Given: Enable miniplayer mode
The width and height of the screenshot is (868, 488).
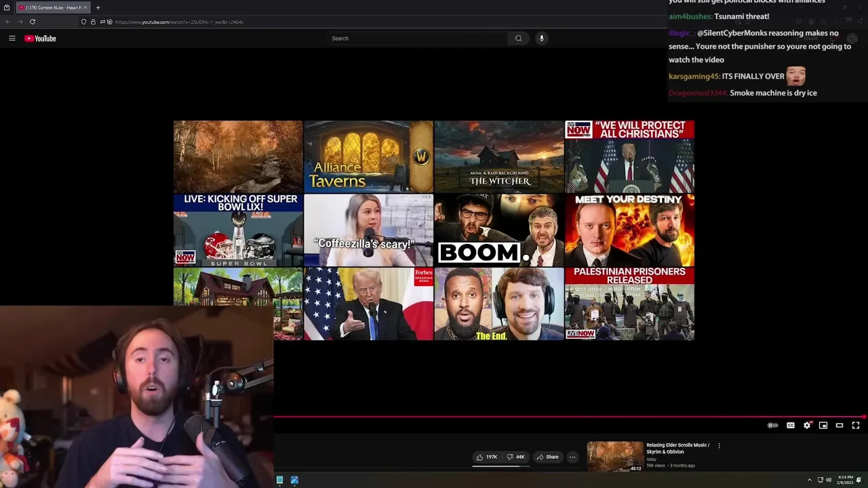Looking at the screenshot, I should [x=823, y=426].
